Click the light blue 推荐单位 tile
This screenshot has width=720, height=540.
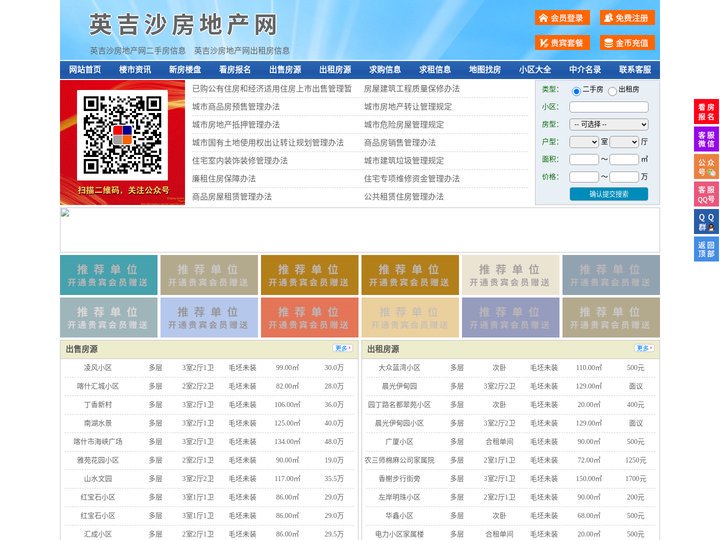[209, 317]
